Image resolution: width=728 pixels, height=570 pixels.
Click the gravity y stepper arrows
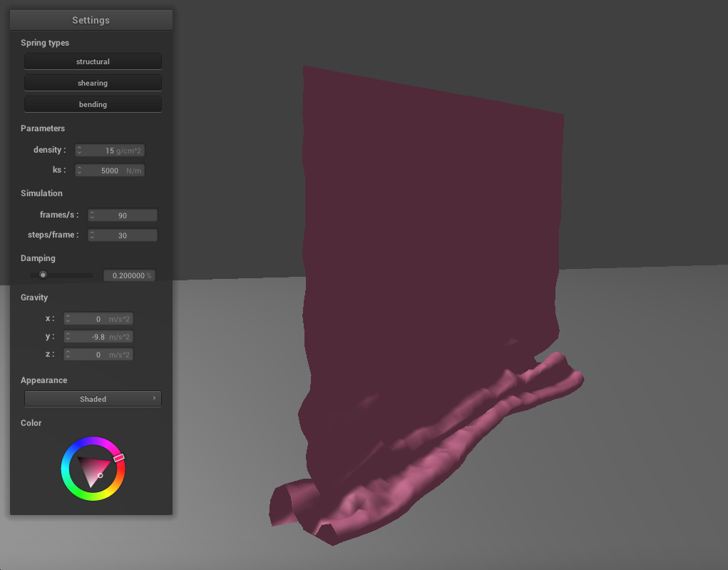click(x=68, y=337)
